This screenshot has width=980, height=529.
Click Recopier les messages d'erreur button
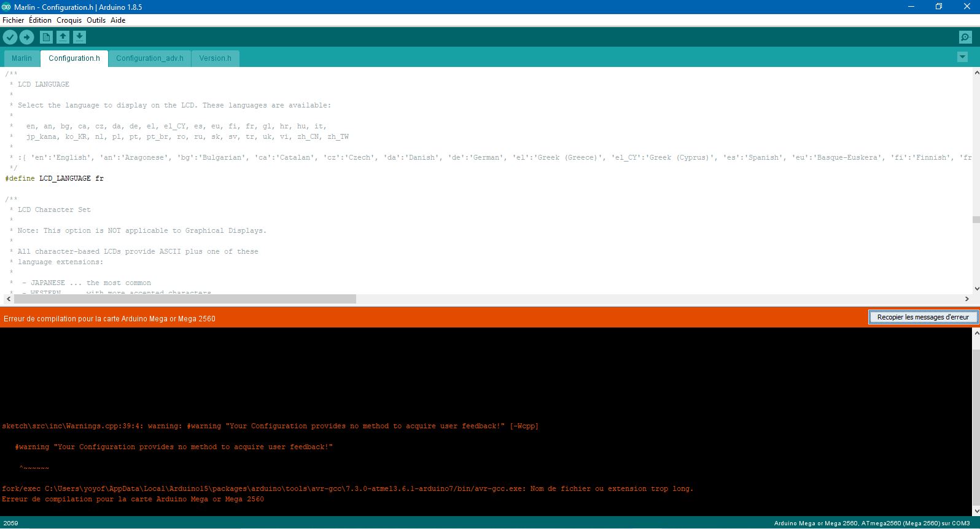pyautogui.click(x=922, y=317)
